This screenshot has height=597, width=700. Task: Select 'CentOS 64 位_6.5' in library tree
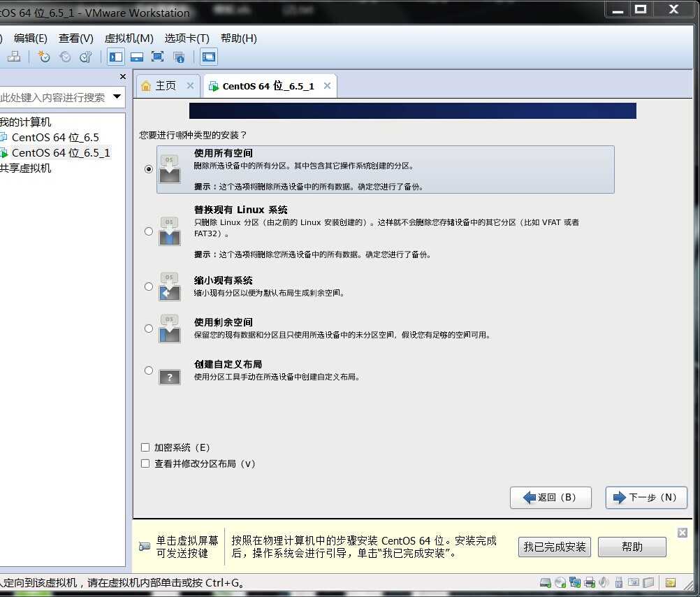[55, 138]
